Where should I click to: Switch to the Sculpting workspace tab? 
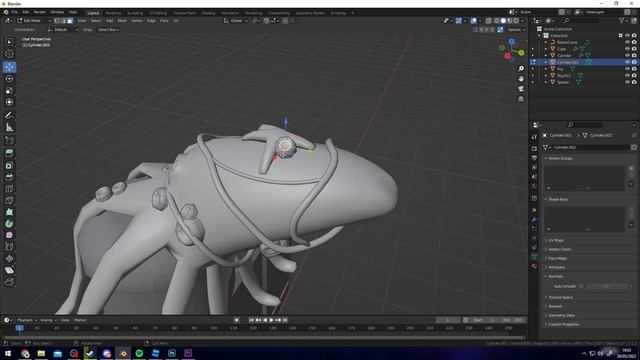(135, 13)
